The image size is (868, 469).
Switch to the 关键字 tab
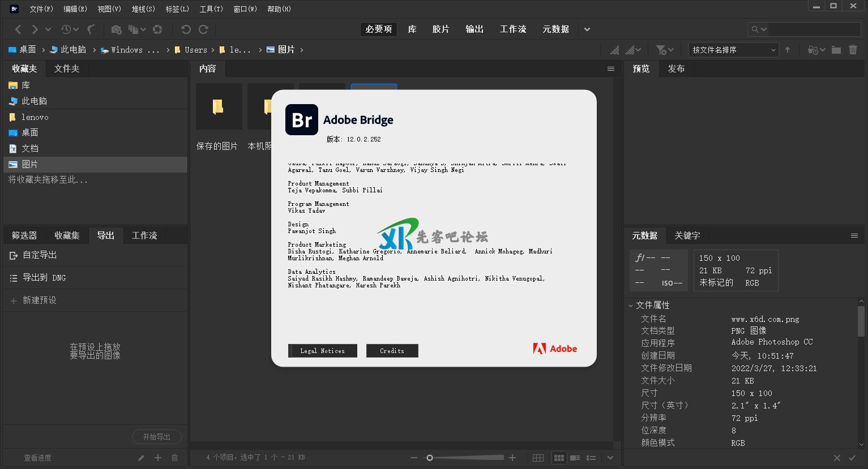pyautogui.click(x=687, y=235)
